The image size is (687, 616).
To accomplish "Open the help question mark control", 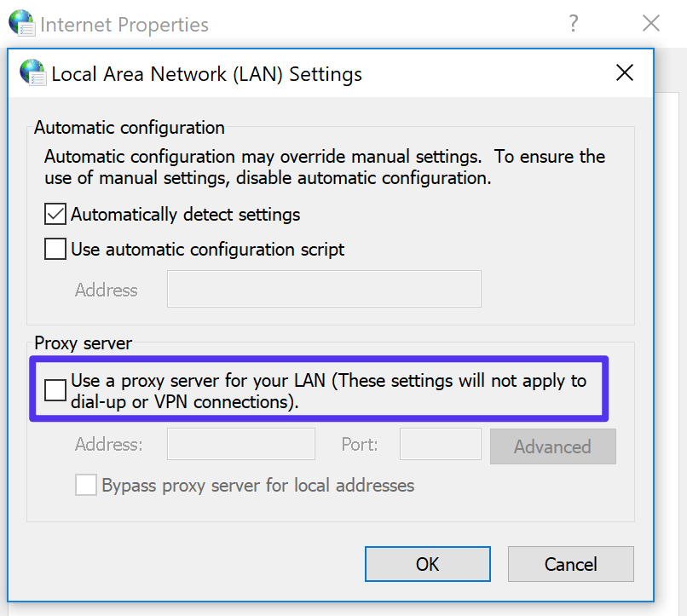I will 574,24.
